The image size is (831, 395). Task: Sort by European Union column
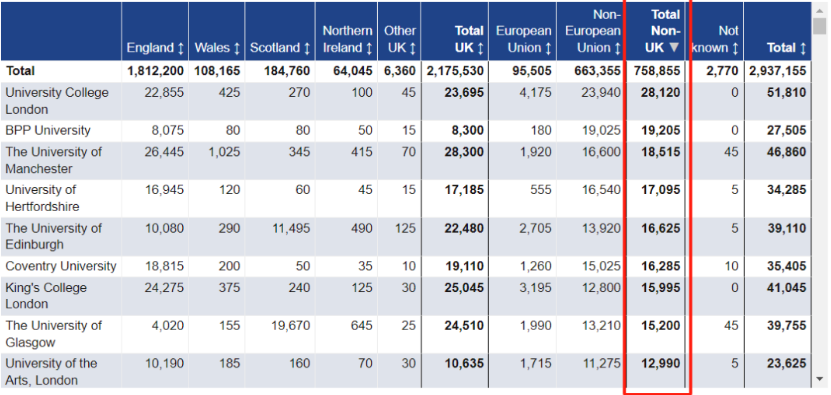tap(523, 39)
